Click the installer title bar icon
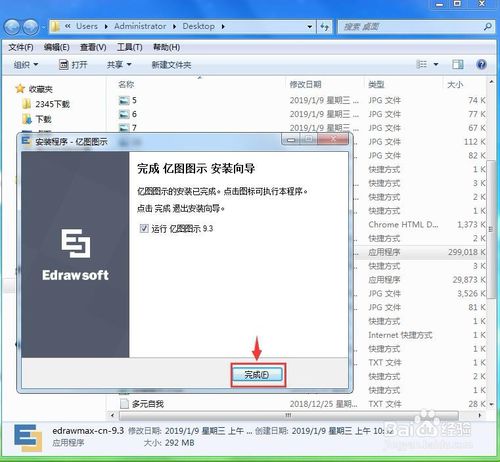 26,141
